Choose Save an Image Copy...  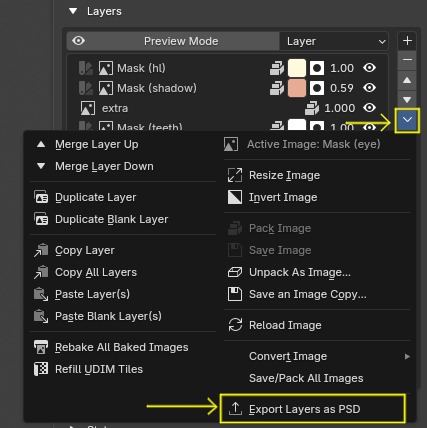pyautogui.click(x=317, y=294)
